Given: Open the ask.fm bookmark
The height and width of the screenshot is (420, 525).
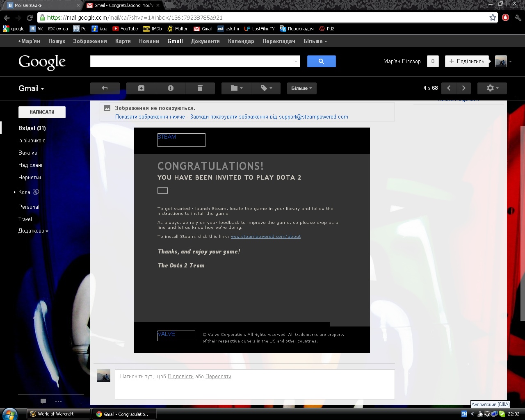Looking at the screenshot, I should (228, 29).
